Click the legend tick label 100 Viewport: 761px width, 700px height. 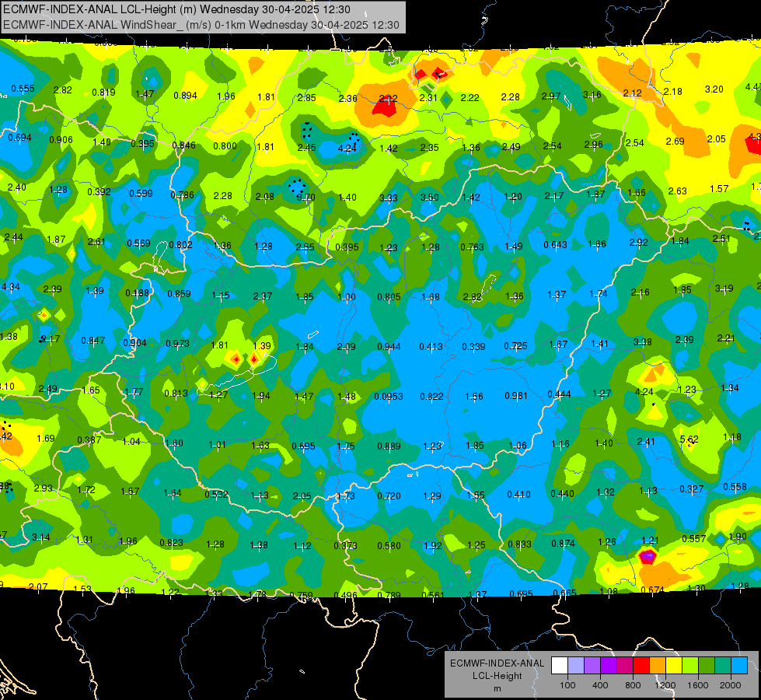point(567,685)
